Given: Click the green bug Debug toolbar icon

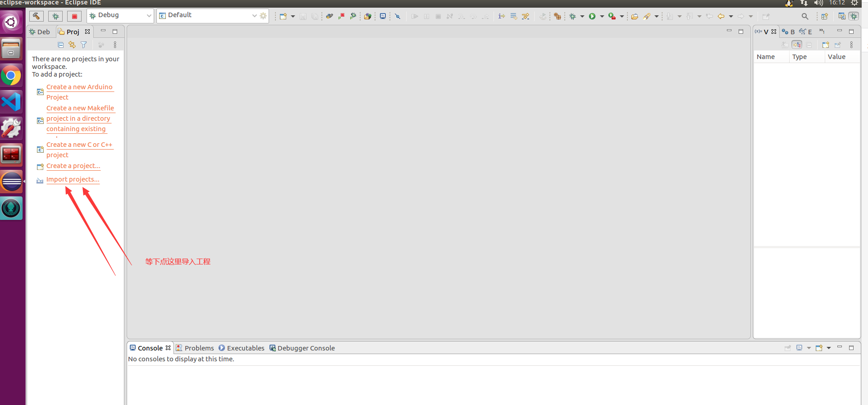Looking at the screenshot, I should pos(572,16).
